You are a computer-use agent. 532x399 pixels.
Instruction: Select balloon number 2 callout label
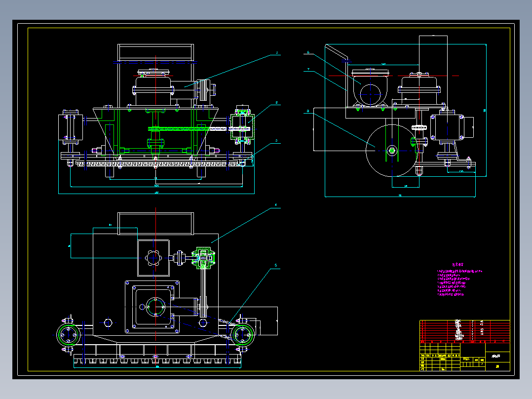point(277,103)
